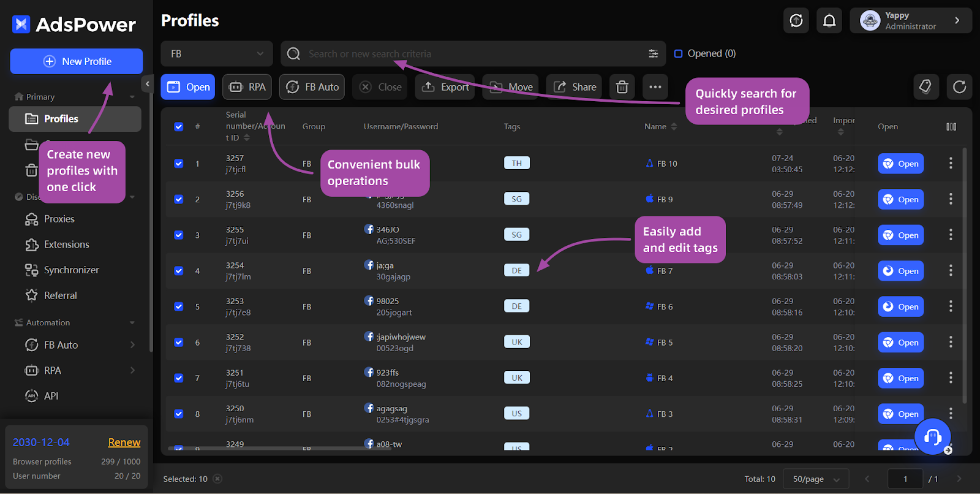Open row options for FB 10
This screenshot has height=494, width=980.
coord(951,163)
